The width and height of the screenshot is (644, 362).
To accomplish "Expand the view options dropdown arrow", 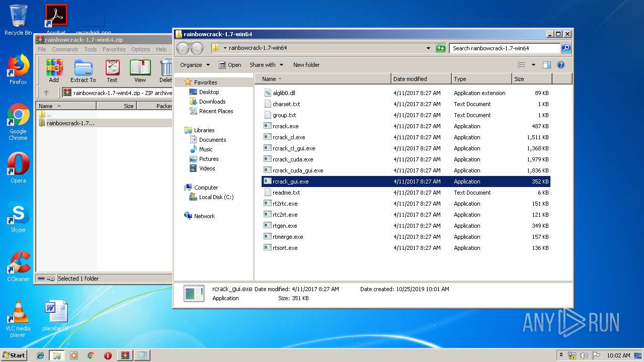I will click(x=533, y=65).
